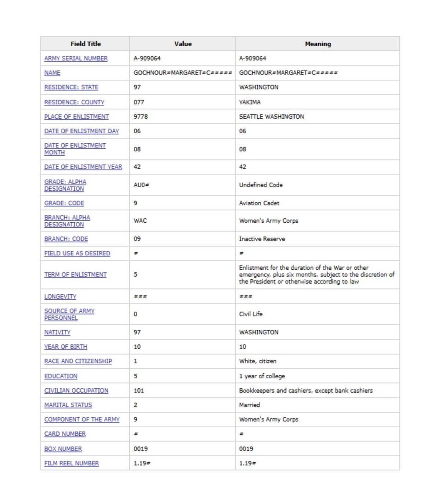Open RESIDENCE: STATE field definition
The height and width of the screenshot is (504, 441).
point(71,87)
